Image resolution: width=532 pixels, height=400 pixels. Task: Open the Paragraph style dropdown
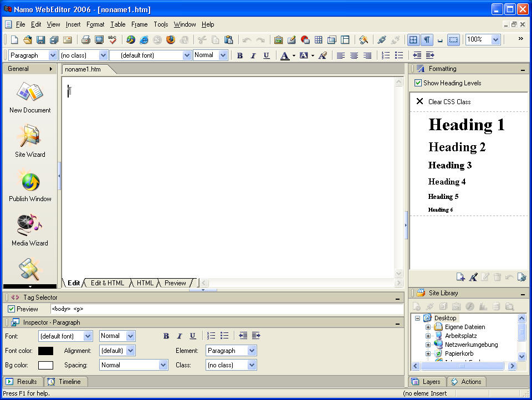[53, 55]
